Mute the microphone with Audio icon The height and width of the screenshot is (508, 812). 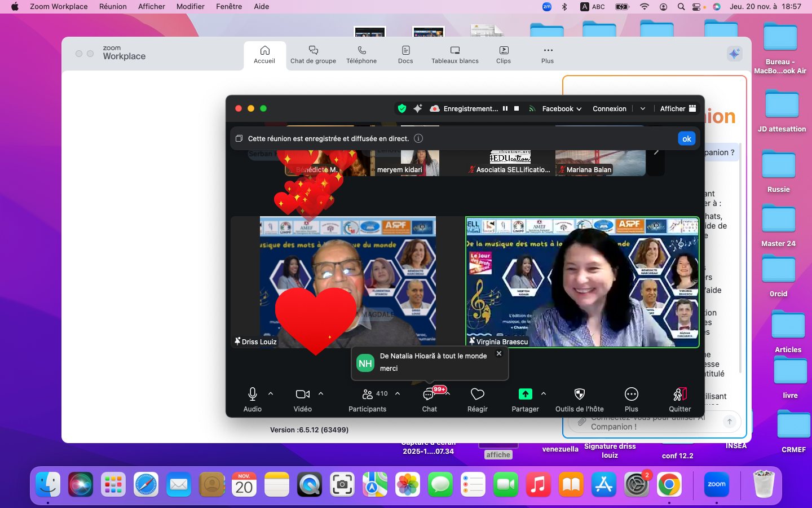pyautogui.click(x=252, y=395)
